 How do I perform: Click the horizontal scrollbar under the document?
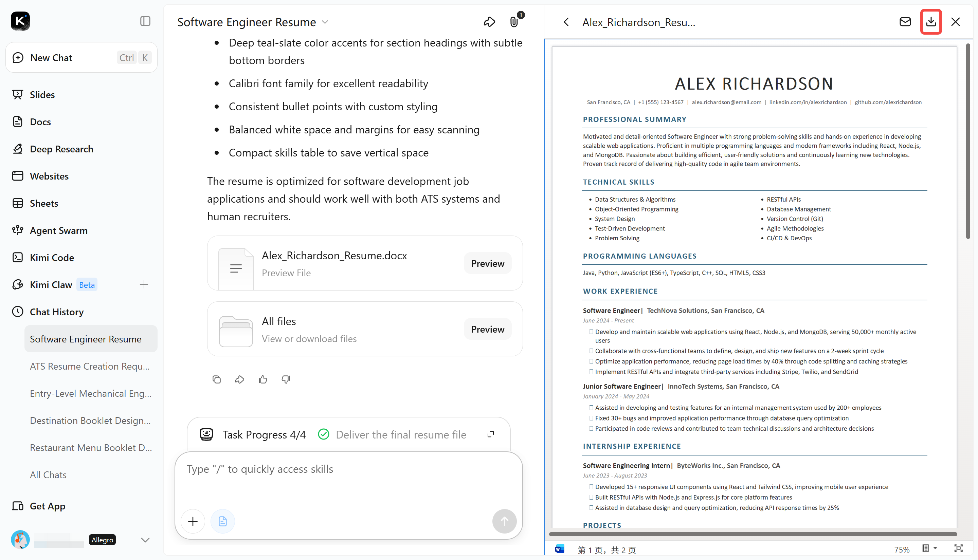[753, 534]
